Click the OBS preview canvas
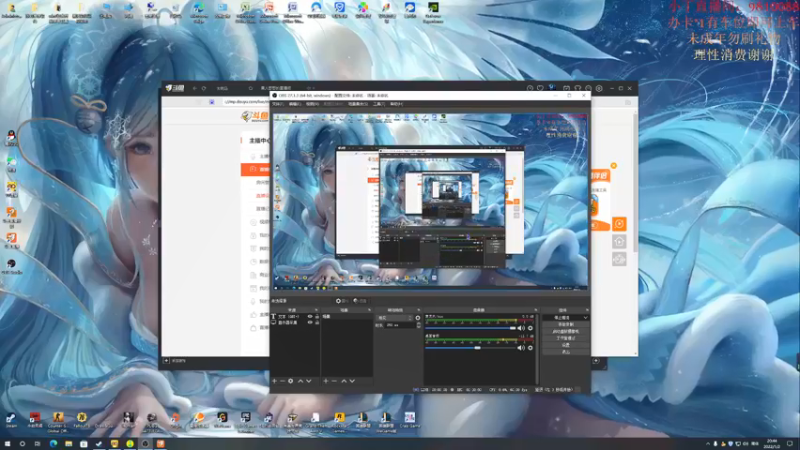 (430, 202)
